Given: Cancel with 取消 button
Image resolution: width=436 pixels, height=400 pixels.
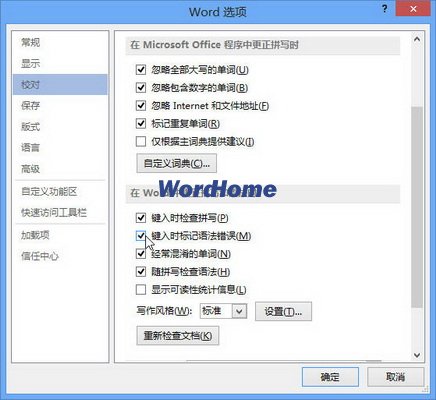Looking at the screenshot, I should [x=395, y=377].
